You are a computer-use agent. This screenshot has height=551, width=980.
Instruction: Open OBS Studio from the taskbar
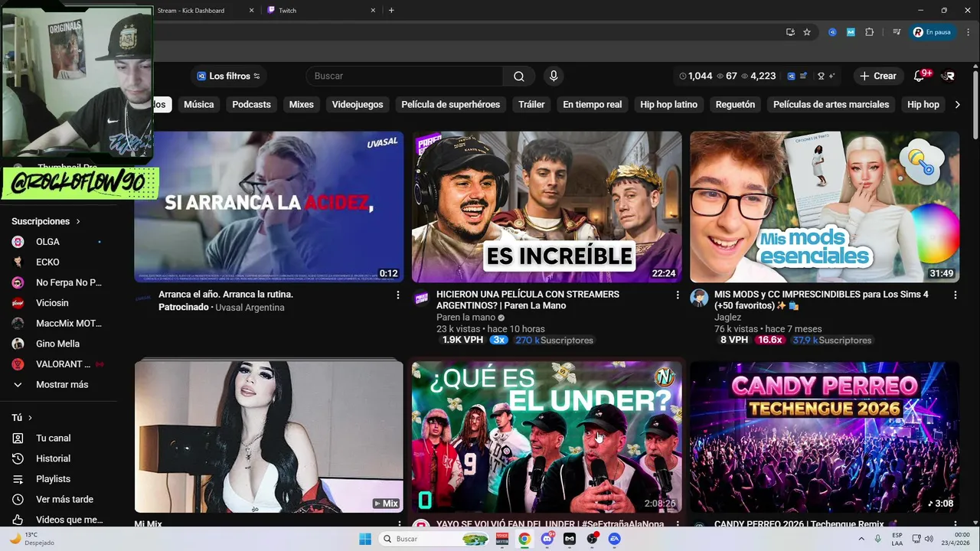(592, 539)
